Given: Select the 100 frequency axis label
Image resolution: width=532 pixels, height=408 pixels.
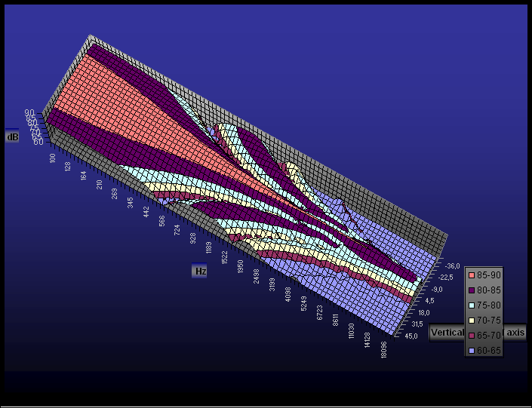Looking at the screenshot, I should 53,158.
